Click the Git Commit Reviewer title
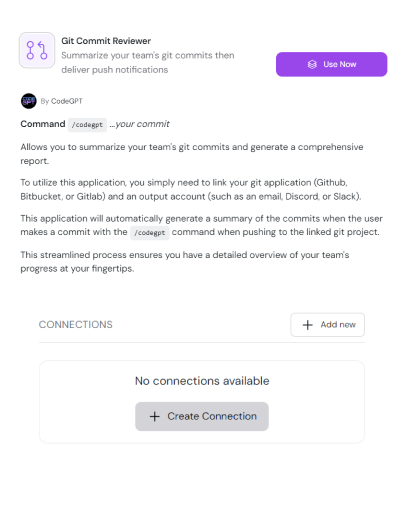Image resolution: width=416 pixels, height=519 pixels. pos(106,41)
